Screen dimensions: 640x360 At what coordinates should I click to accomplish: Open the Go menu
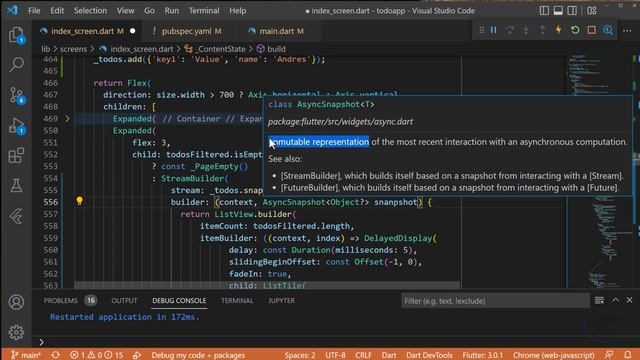pos(149,11)
